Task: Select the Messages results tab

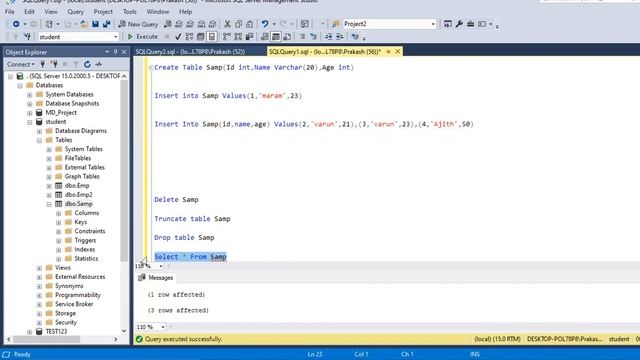Action: point(156,278)
